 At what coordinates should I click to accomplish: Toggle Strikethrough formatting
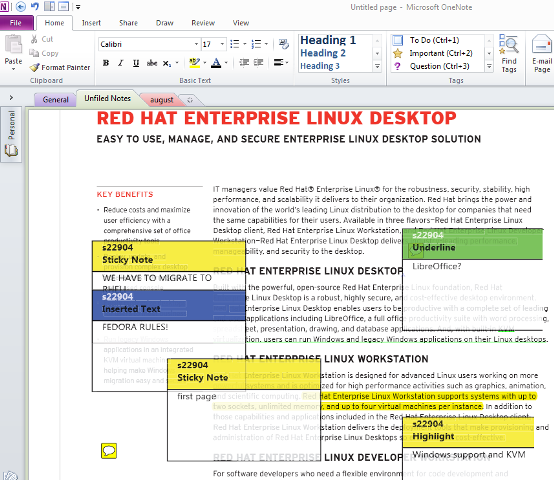[x=152, y=63]
